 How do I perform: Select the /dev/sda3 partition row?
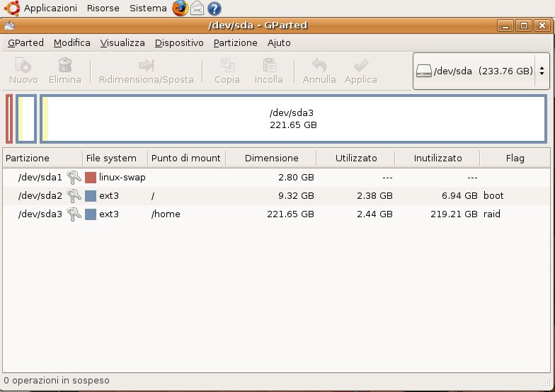[276, 214]
